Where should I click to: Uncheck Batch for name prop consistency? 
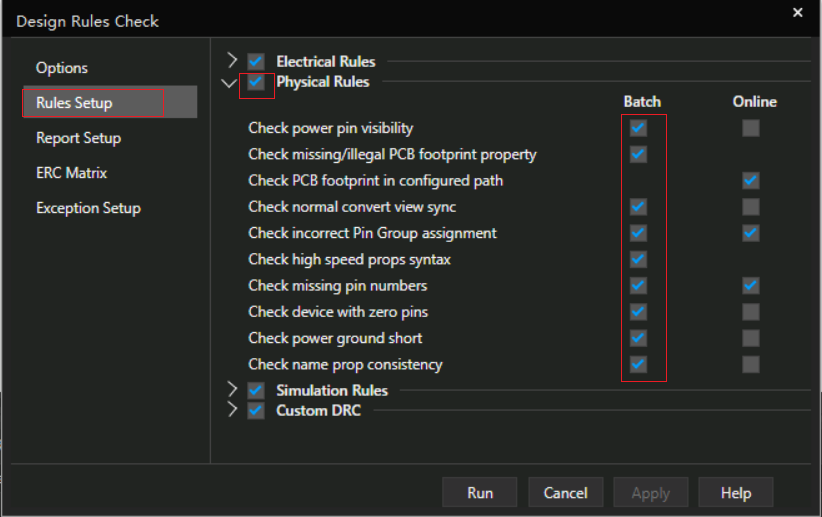point(638,364)
